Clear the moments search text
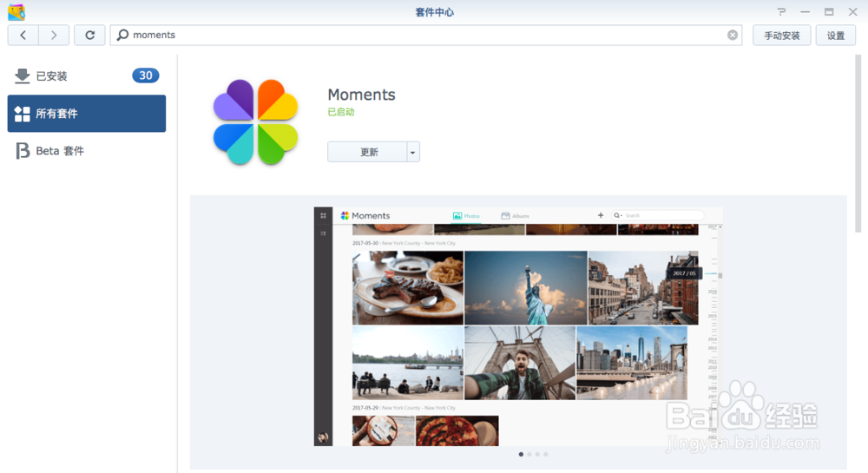 pyautogui.click(x=733, y=35)
